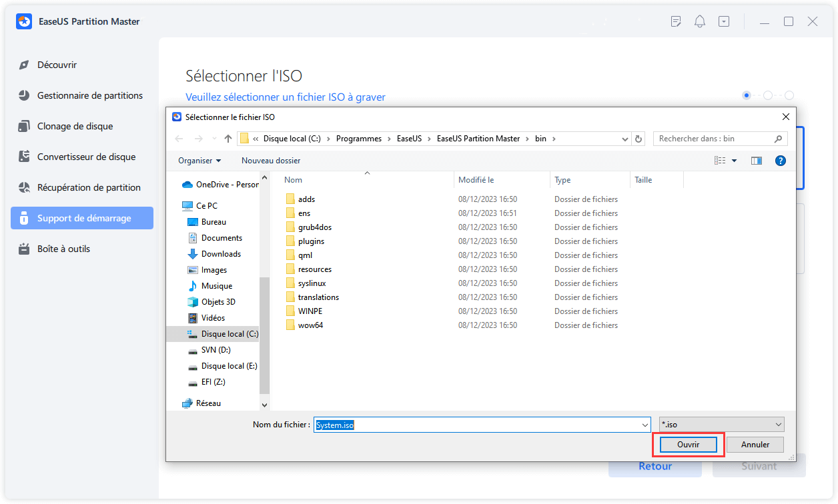Go up one folder with up arrow

(228, 139)
